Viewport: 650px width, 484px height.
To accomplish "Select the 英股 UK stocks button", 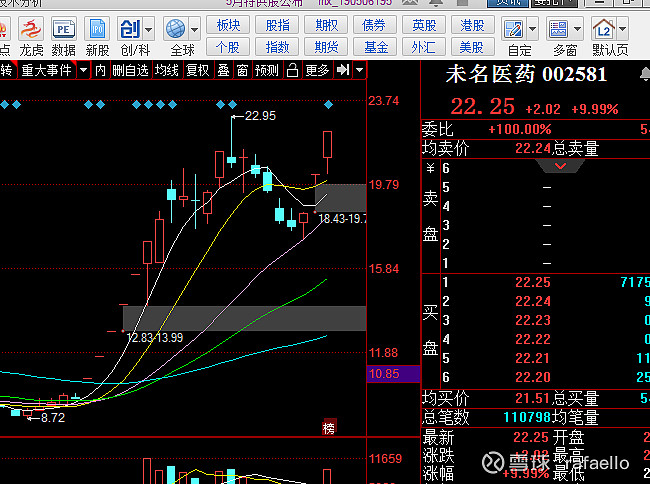I will pyautogui.click(x=424, y=25).
